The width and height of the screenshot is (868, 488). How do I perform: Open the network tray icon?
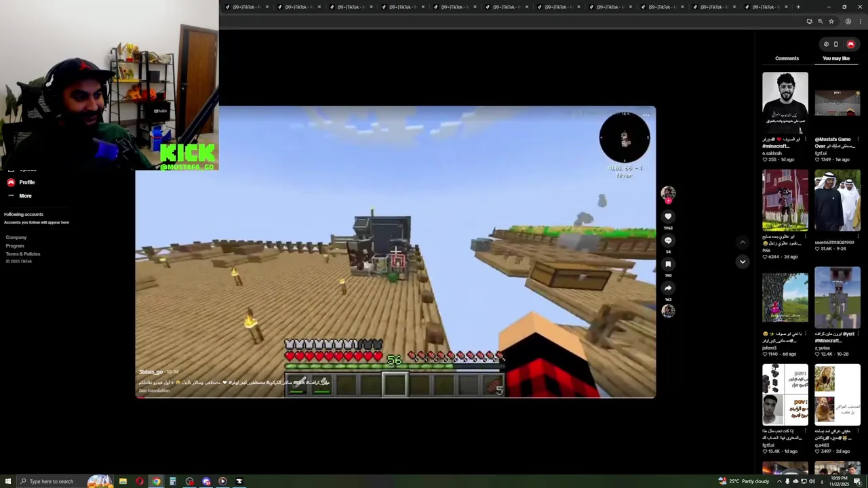point(804,481)
